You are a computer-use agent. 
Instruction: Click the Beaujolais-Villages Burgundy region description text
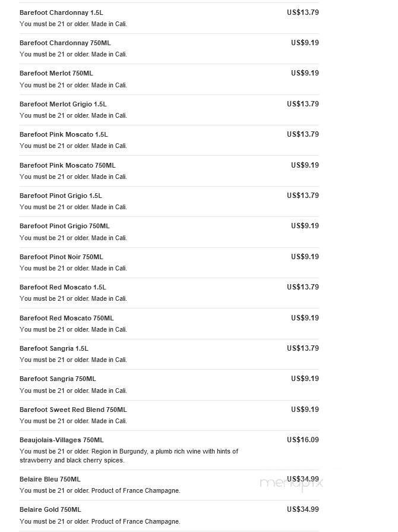[129, 455]
